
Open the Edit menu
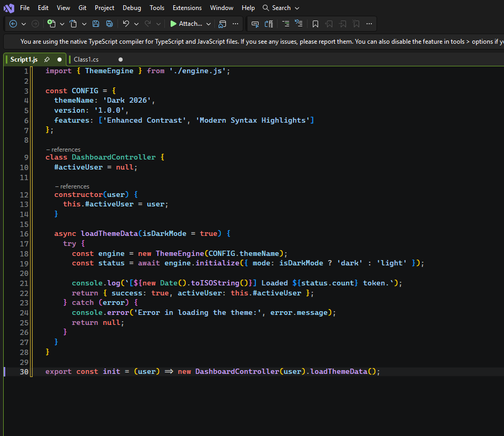tap(43, 8)
